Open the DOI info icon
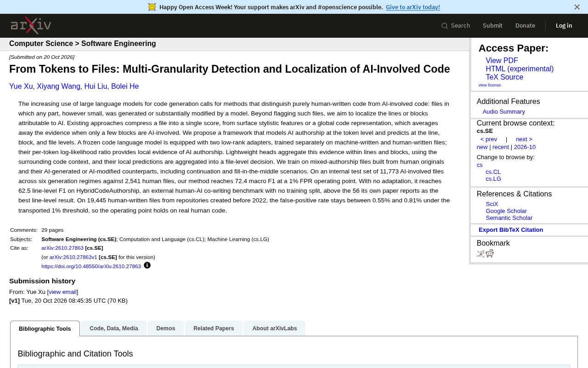The image size is (588, 368). 147,265
